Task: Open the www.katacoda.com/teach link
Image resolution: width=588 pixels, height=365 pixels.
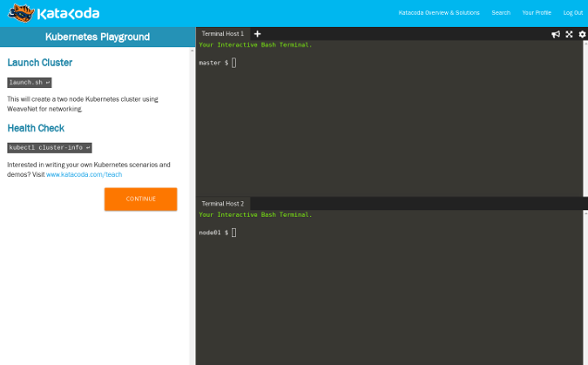Action: [84, 174]
